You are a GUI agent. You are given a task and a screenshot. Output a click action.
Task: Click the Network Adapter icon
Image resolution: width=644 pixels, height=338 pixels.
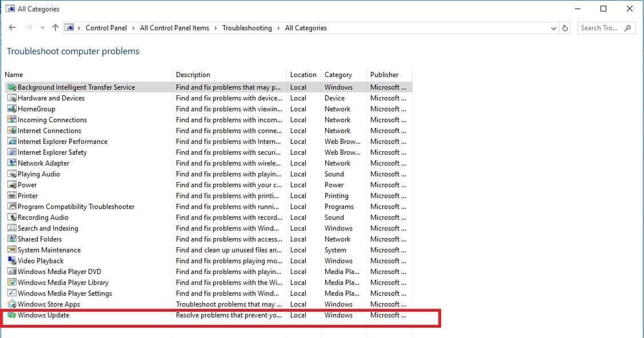12,163
